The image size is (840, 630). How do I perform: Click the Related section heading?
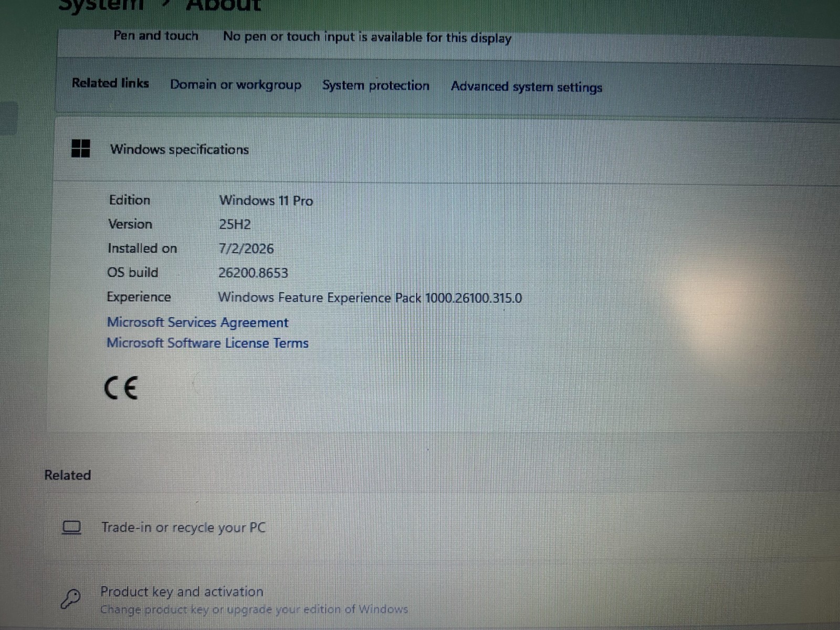click(67, 475)
